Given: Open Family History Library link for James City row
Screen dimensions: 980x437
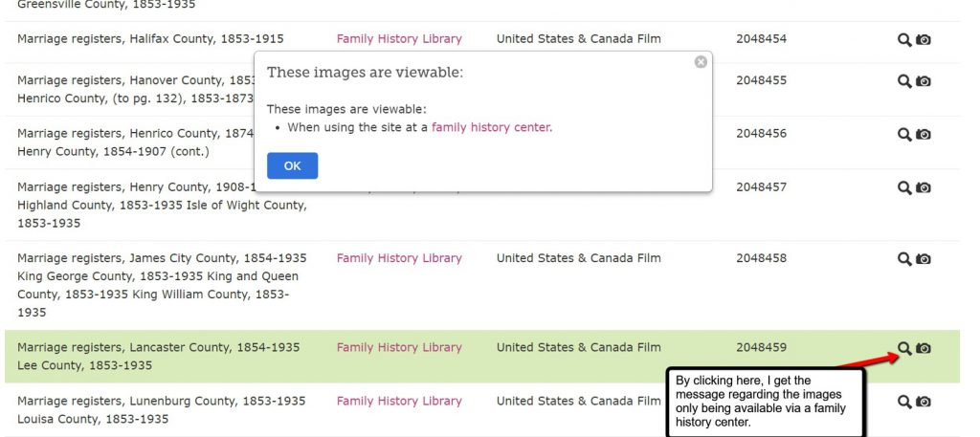Looking at the screenshot, I should click(399, 258).
